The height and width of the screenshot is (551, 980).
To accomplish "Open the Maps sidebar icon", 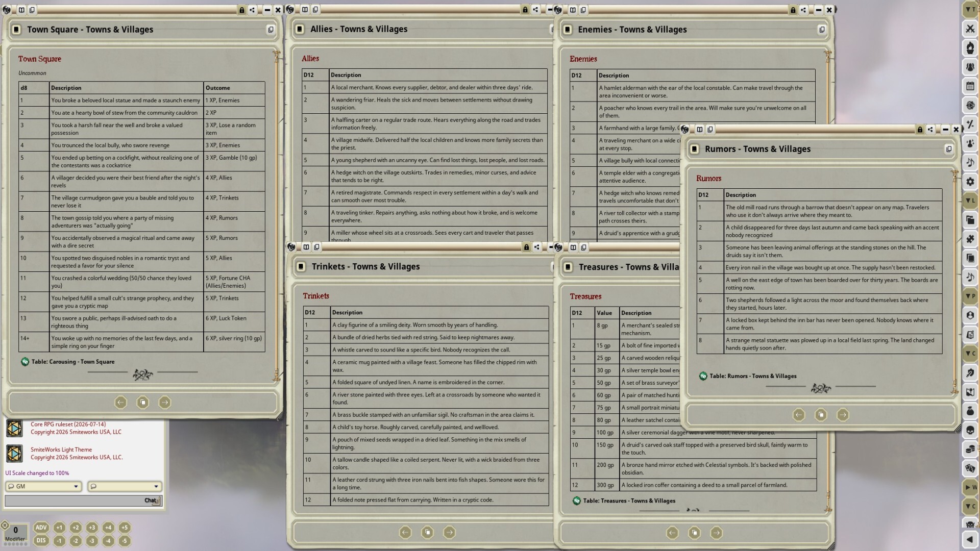I will [x=970, y=392].
